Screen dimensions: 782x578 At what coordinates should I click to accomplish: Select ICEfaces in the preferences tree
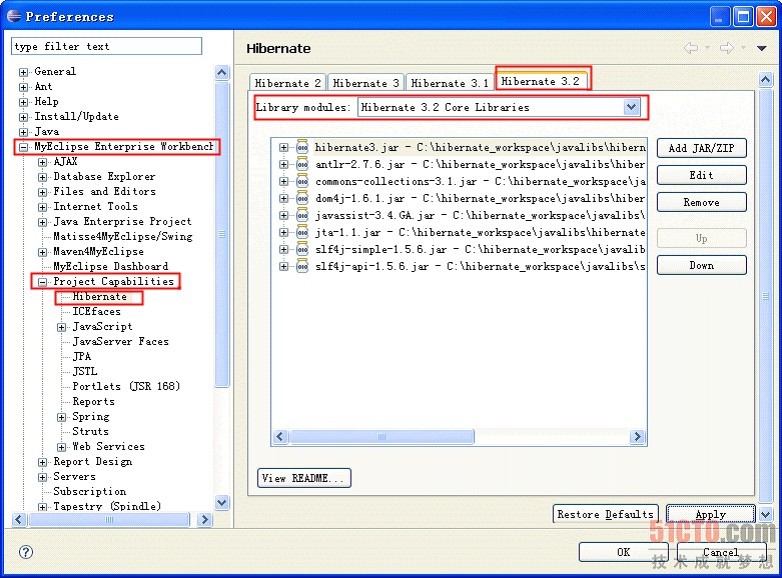pos(96,312)
